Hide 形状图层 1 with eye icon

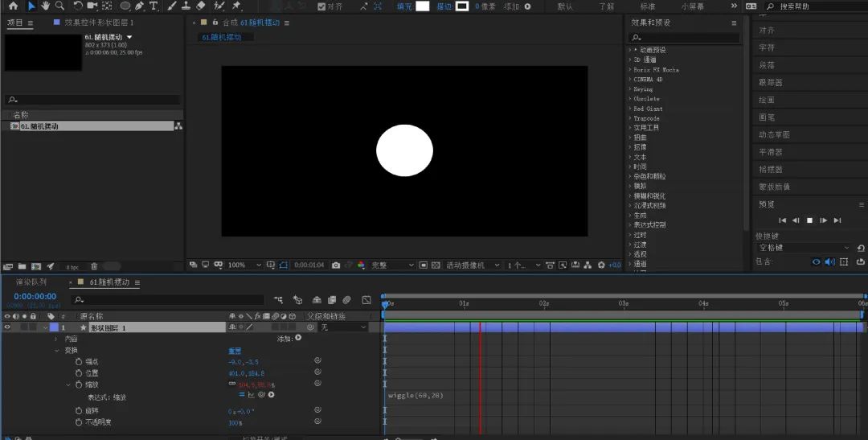tap(7, 327)
